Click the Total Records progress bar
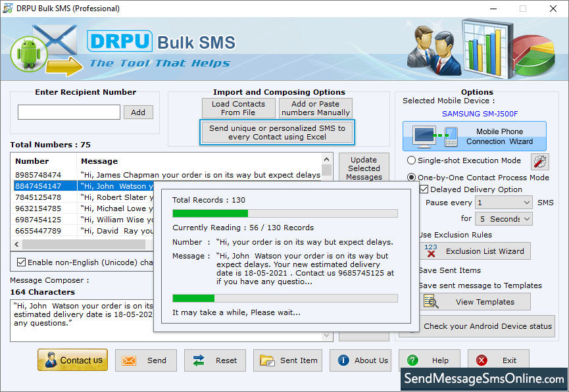The width and height of the screenshot is (569, 392). (285, 213)
